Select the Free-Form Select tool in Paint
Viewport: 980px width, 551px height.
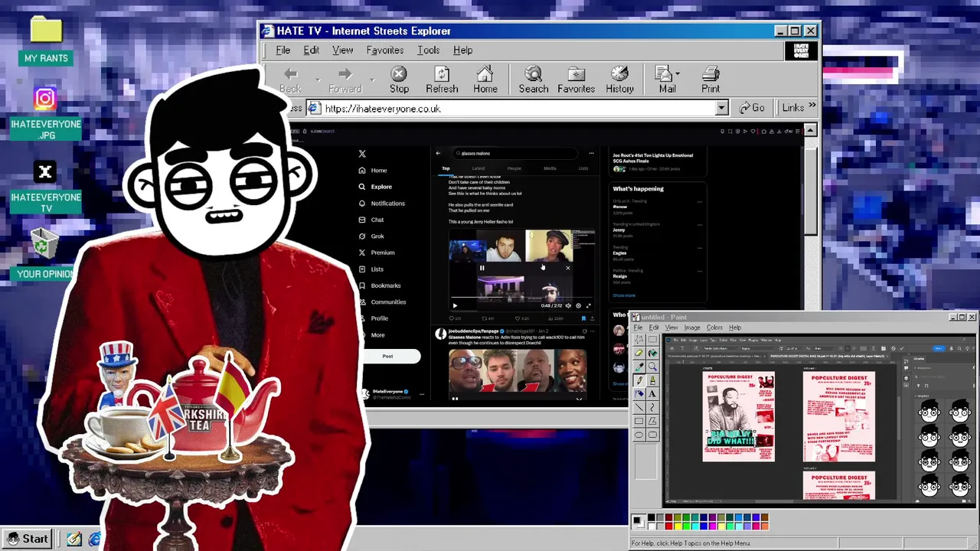(639, 339)
